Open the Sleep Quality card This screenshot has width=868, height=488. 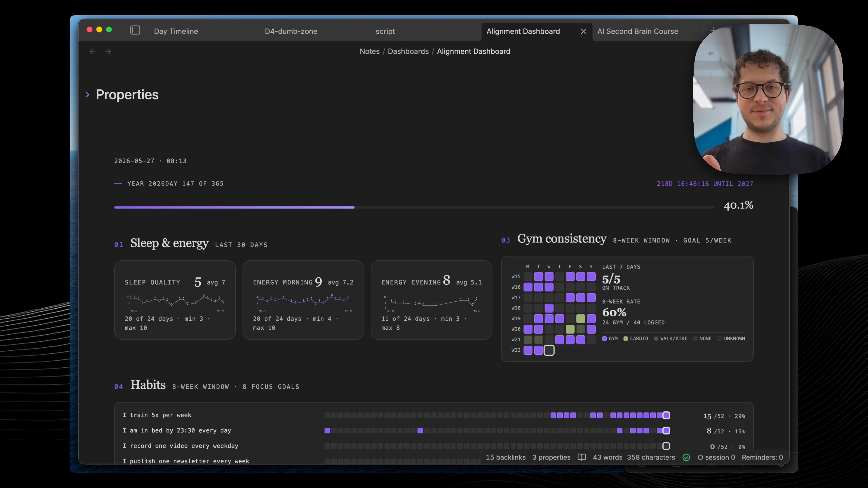coord(175,300)
